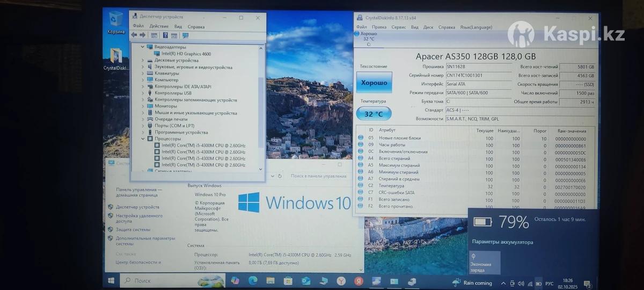Open the notification center icon in tray
The width and height of the screenshot is (644, 290).
point(588,283)
